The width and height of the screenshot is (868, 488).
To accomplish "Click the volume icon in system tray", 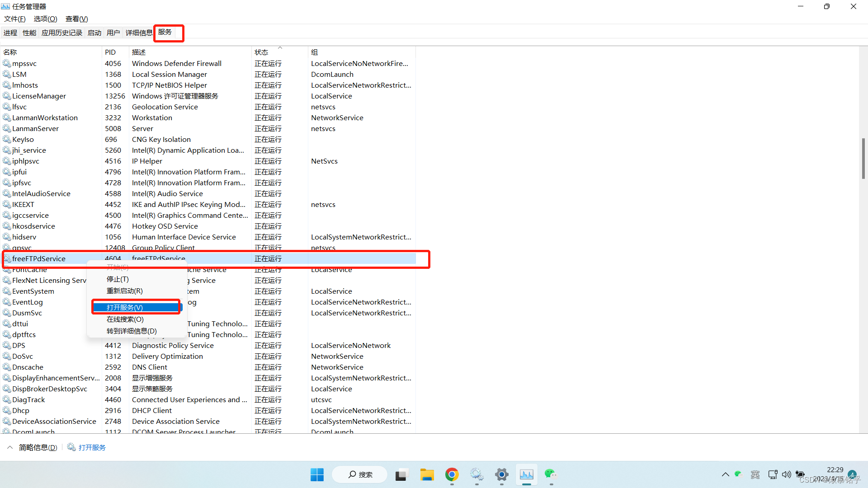I will pos(786,474).
